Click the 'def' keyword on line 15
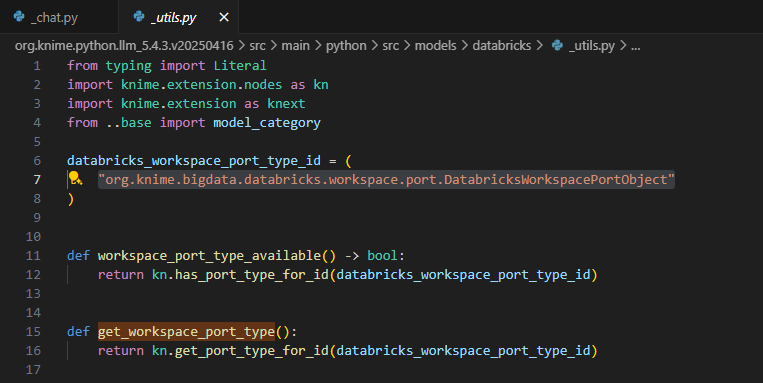This screenshot has height=383, width=763. click(x=78, y=331)
